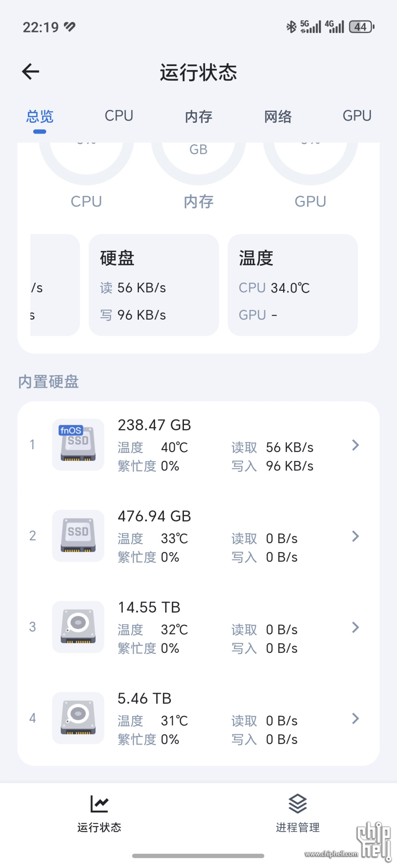This screenshot has height=868, width=397.
Task: Tap the 硬盘 read/write card
Action: pyautogui.click(x=154, y=285)
